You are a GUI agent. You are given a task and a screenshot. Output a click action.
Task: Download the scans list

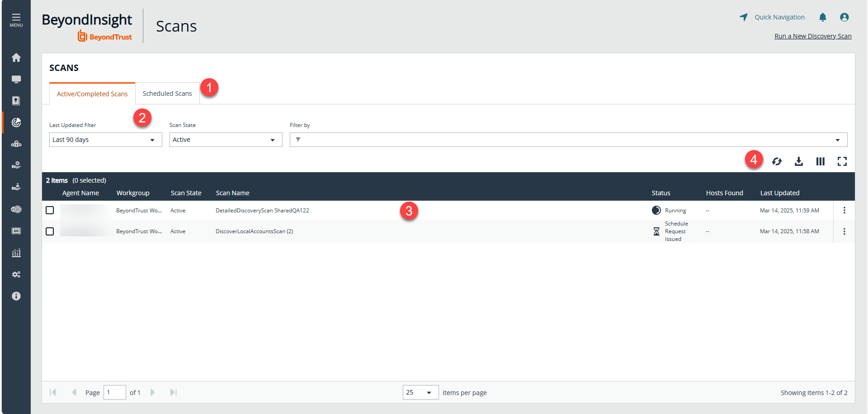pyautogui.click(x=799, y=161)
